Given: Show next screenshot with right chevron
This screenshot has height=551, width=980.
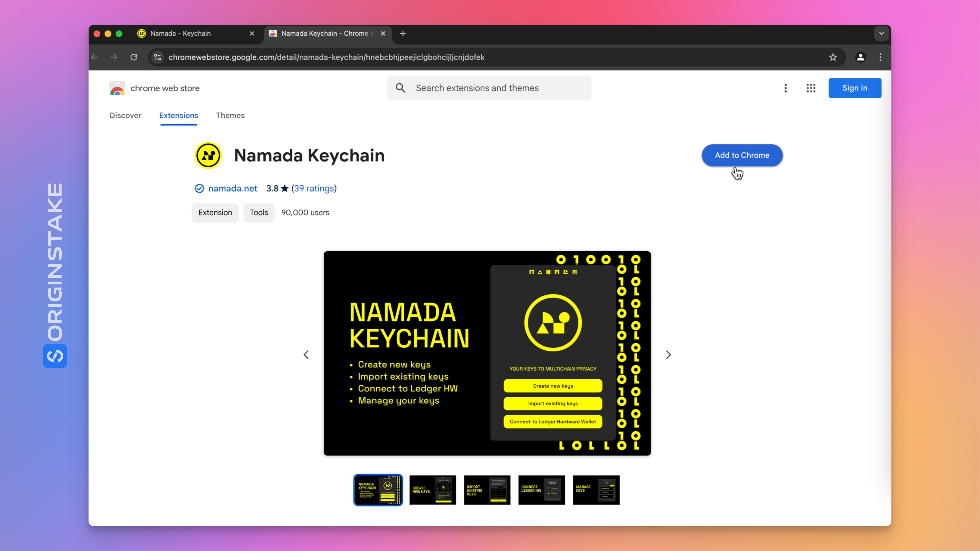Looking at the screenshot, I should point(668,355).
